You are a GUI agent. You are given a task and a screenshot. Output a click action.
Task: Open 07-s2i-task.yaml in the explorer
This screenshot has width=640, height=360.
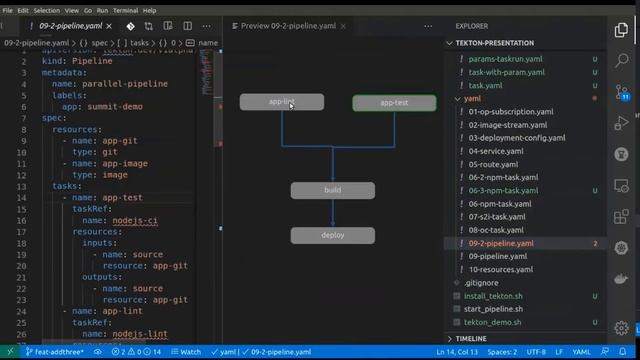point(497,217)
